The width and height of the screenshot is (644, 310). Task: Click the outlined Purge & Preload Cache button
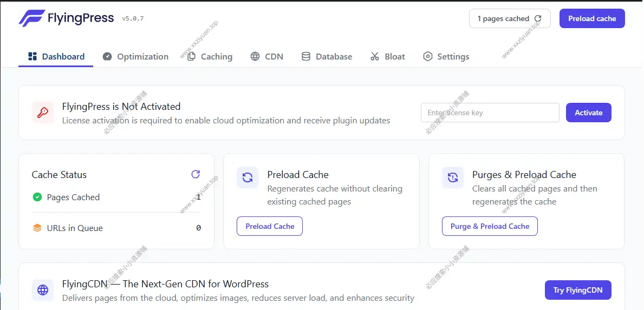tap(490, 226)
